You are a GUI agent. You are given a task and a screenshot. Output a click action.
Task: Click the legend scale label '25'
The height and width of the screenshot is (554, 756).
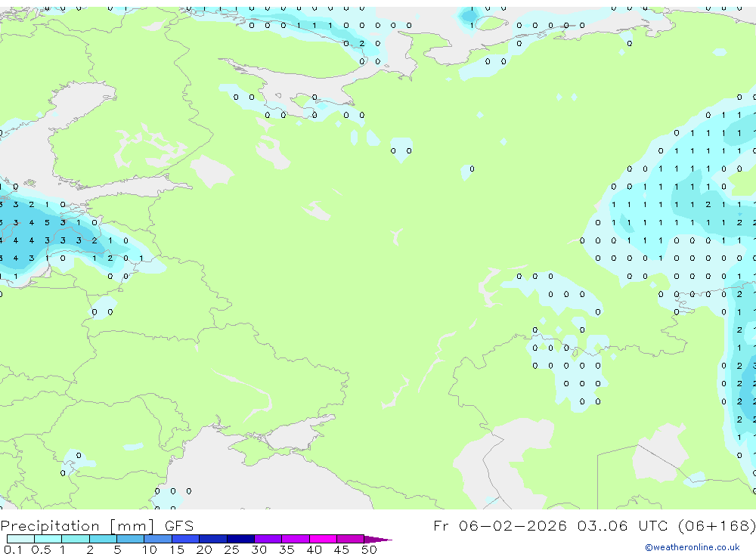[231, 549]
